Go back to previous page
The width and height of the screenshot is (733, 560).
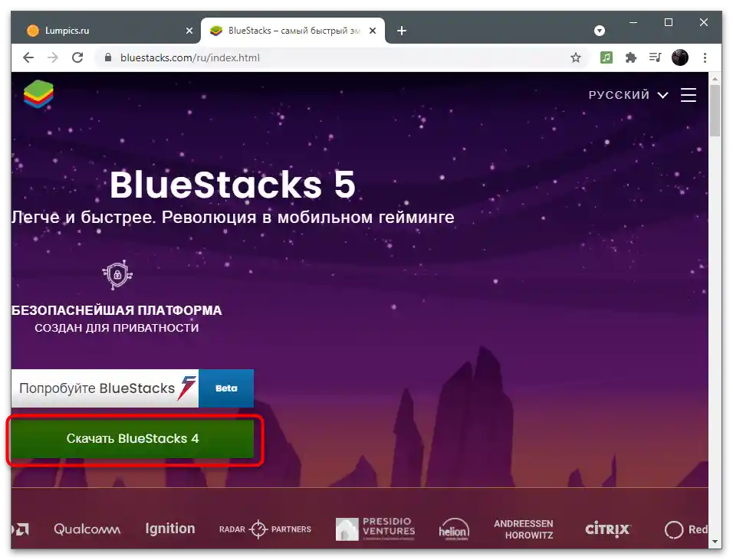click(x=28, y=57)
